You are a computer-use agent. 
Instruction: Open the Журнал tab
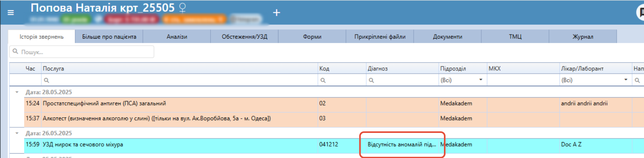click(582, 37)
